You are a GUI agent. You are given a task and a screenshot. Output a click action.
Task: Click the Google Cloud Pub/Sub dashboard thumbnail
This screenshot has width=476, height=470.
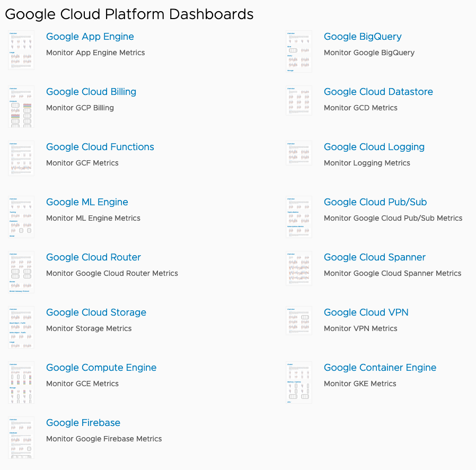(299, 217)
